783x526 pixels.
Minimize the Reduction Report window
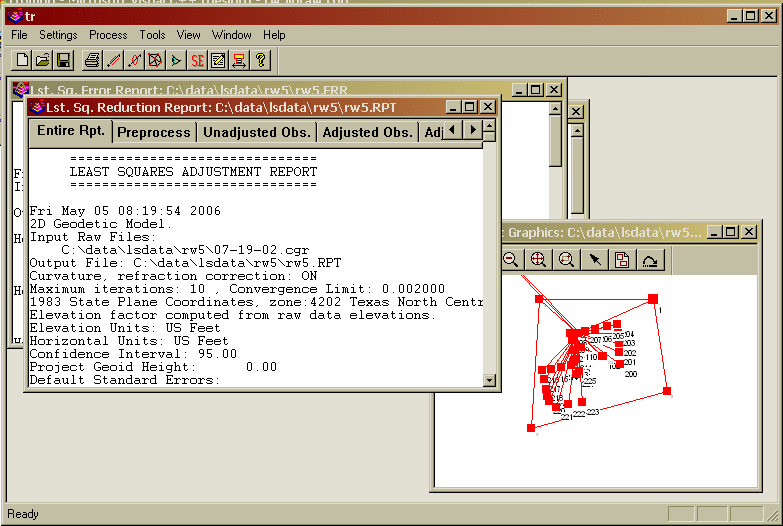(x=453, y=107)
